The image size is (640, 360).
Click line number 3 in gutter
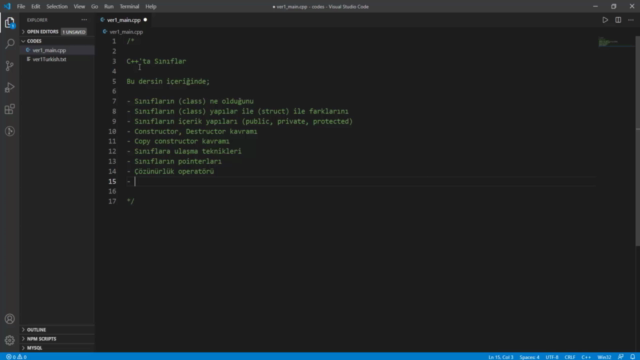[114, 61]
